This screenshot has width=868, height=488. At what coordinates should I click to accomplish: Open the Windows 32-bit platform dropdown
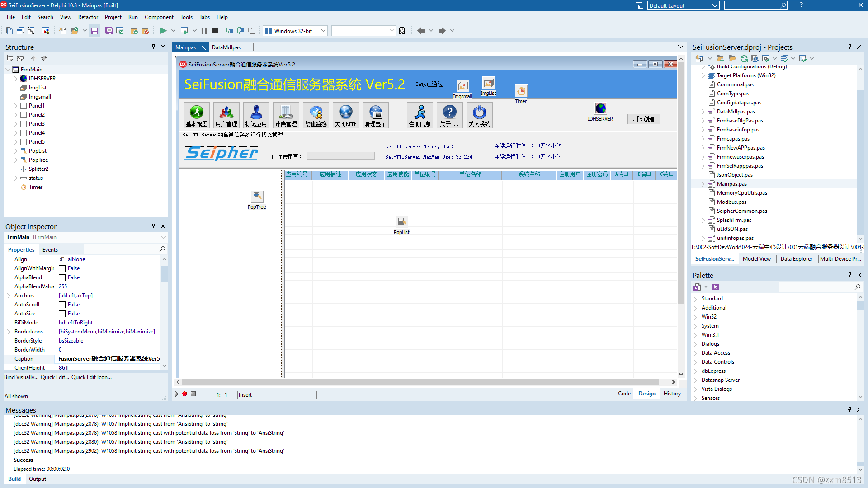click(x=323, y=31)
